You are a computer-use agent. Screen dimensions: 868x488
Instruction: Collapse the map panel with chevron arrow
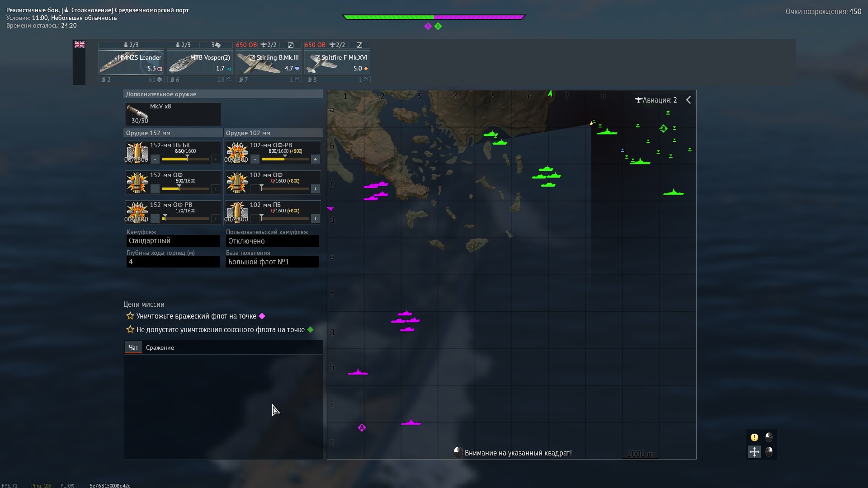689,100
